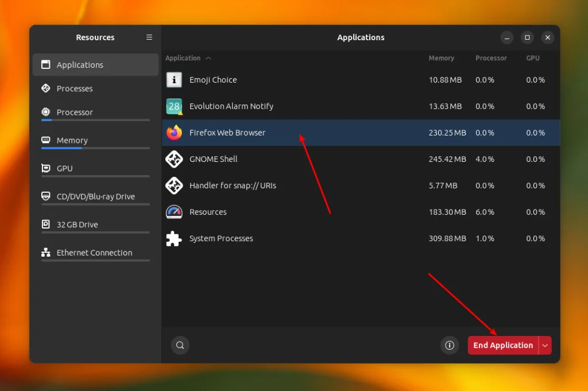588x391 pixels.
Task: Open the Resources hamburger menu
Action: (x=149, y=37)
